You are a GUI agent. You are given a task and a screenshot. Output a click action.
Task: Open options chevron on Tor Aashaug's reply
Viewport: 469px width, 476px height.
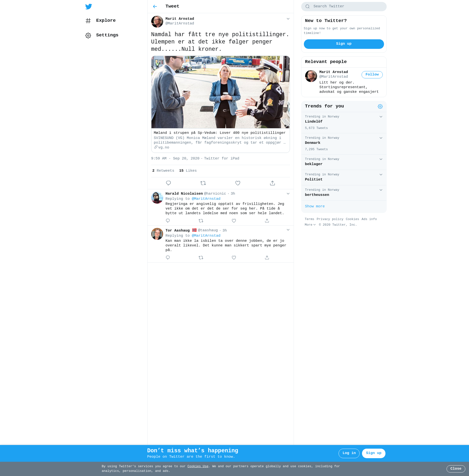288,230
